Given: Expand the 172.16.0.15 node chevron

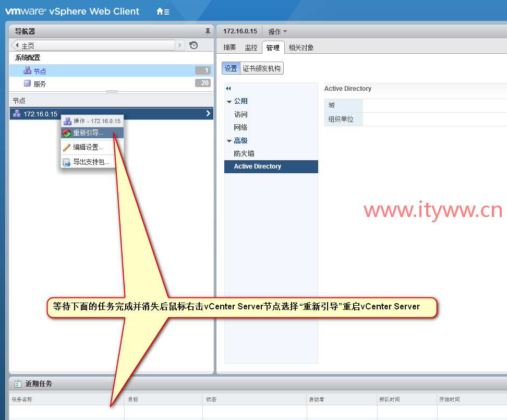Looking at the screenshot, I should click(x=208, y=114).
